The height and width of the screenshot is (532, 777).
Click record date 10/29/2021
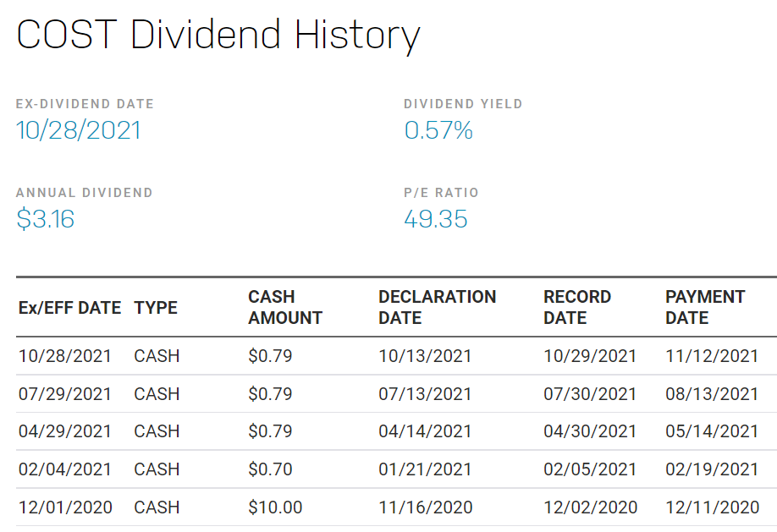[590, 356]
